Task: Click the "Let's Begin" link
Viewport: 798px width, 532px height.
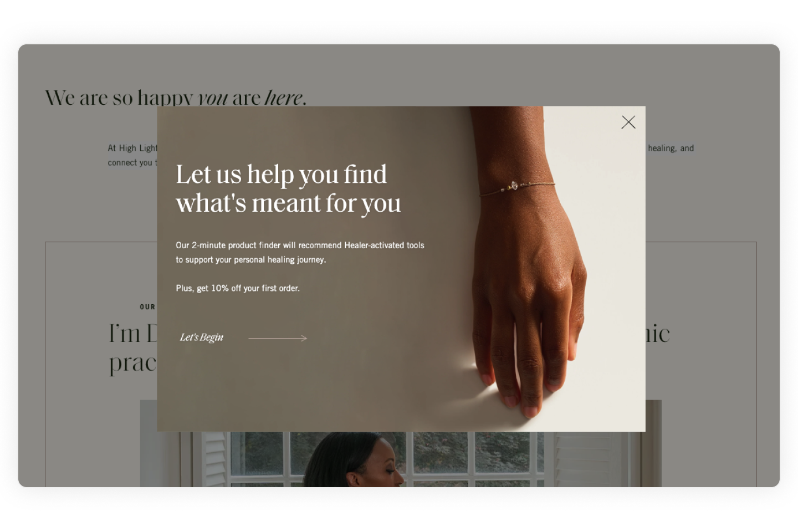Action: [x=202, y=337]
